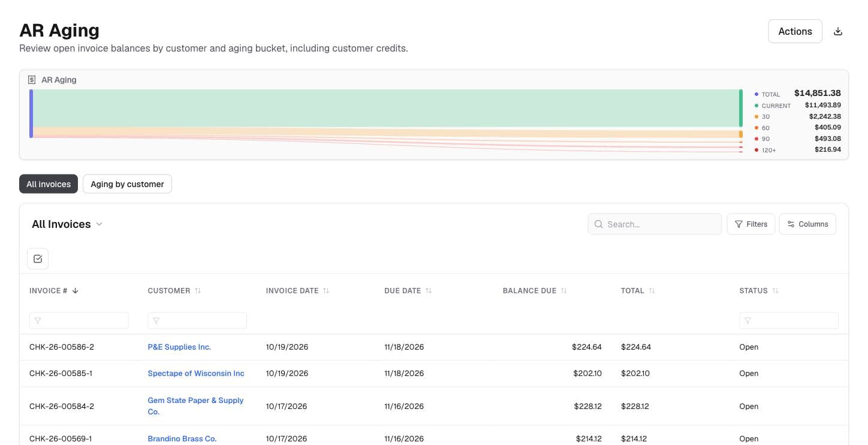Click the green Current bar in aging chart
This screenshot has height=445, width=868.
point(741,108)
